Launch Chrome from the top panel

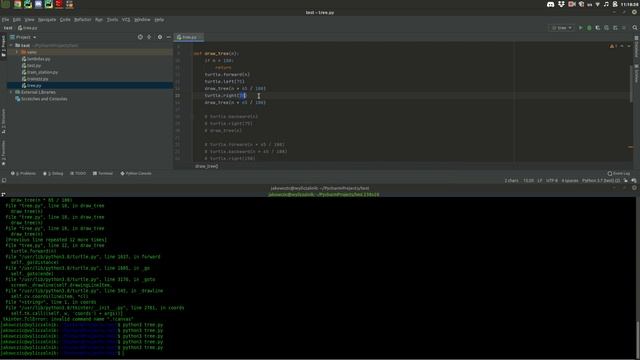coord(18,4)
